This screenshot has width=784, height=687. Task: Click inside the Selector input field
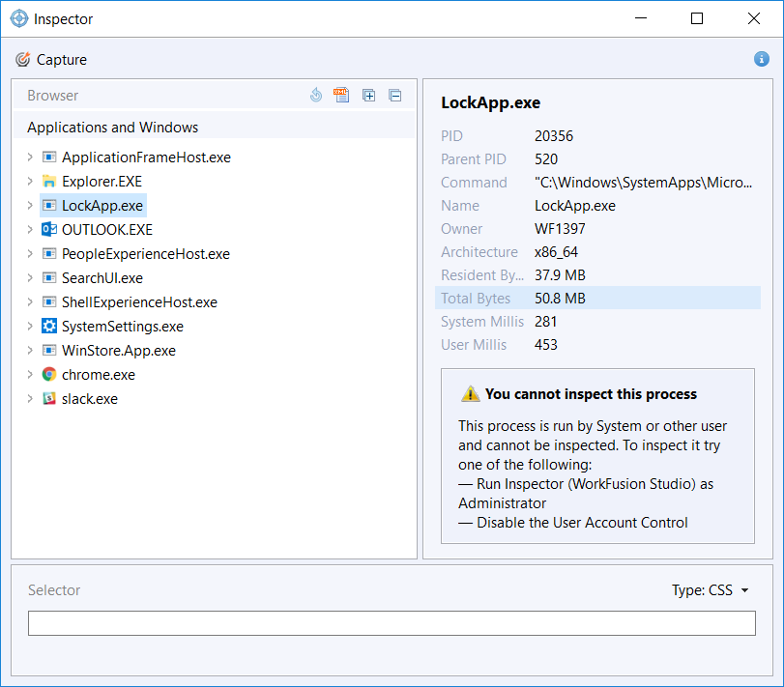coord(392,623)
